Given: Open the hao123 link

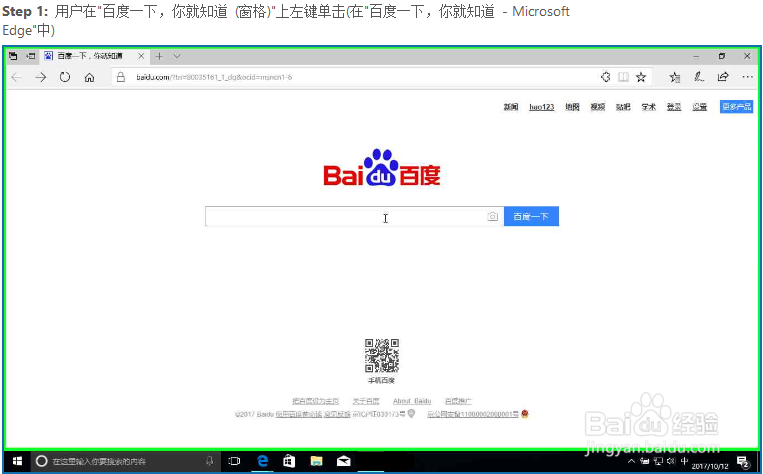Looking at the screenshot, I should tap(542, 107).
